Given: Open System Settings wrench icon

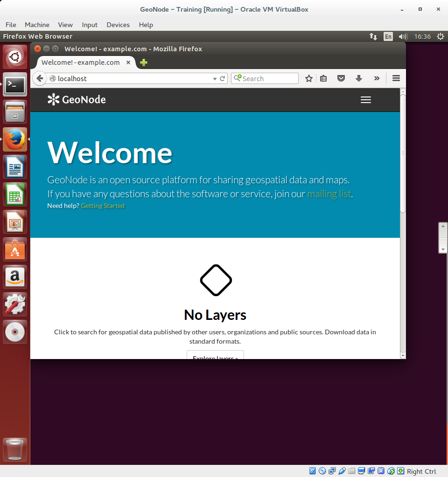Looking at the screenshot, I should pos(15,304).
